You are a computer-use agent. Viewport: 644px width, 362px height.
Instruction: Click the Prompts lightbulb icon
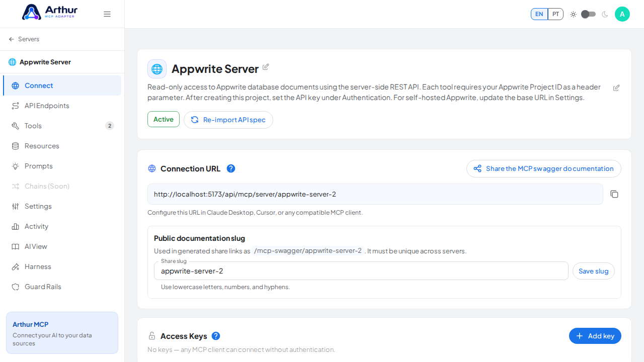click(x=16, y=166)
